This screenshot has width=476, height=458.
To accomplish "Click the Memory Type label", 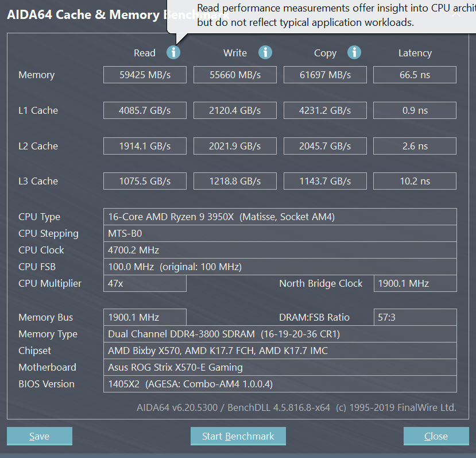I will pyautogui.click(x=48, y=334).
